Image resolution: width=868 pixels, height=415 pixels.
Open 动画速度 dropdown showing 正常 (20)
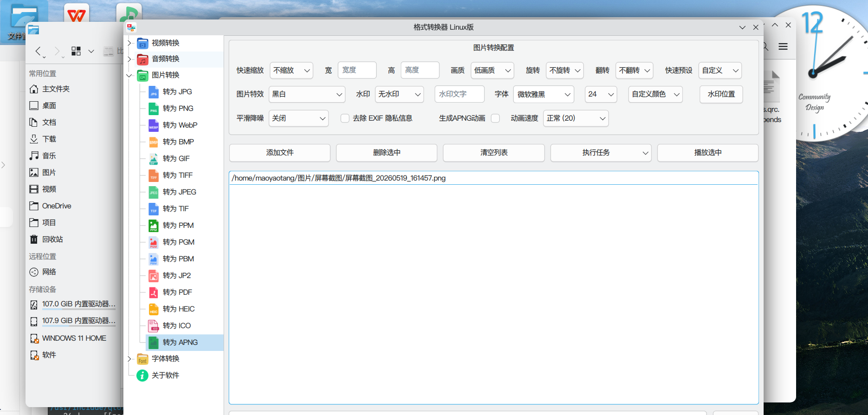(576, 118)
